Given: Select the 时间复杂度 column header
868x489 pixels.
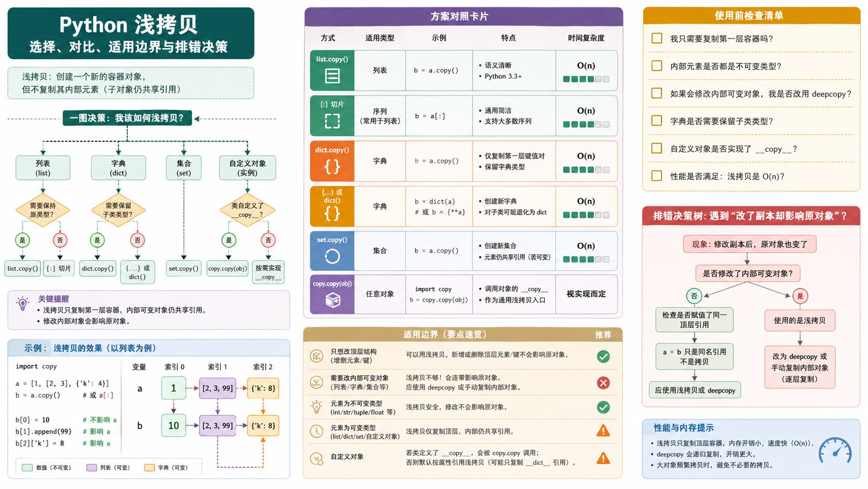Looking at the screenshot, I should pyautogui.click(x=586, y=38).
